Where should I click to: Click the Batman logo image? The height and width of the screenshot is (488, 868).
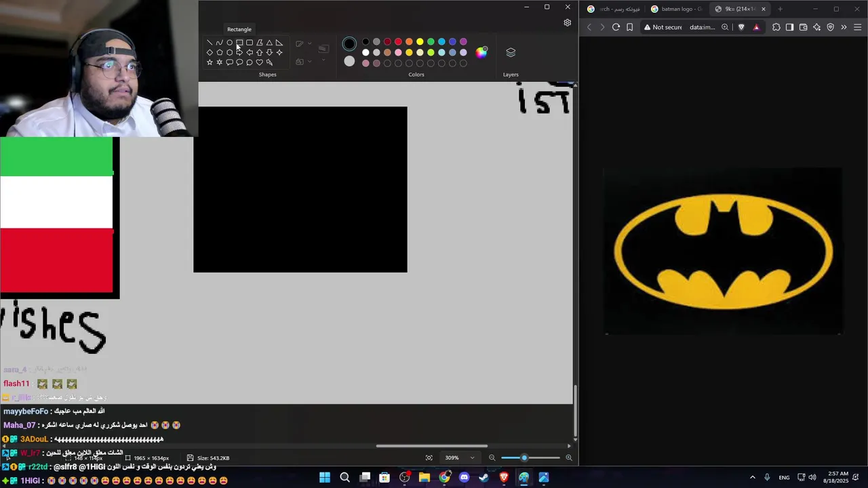coord(723,251)
